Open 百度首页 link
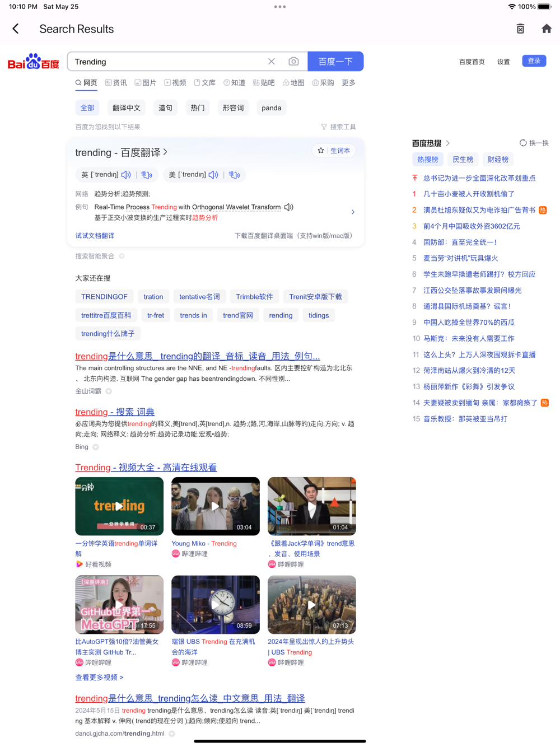Image resolution: width=560 pixels, height=747 pixels. tap(472, 62)
